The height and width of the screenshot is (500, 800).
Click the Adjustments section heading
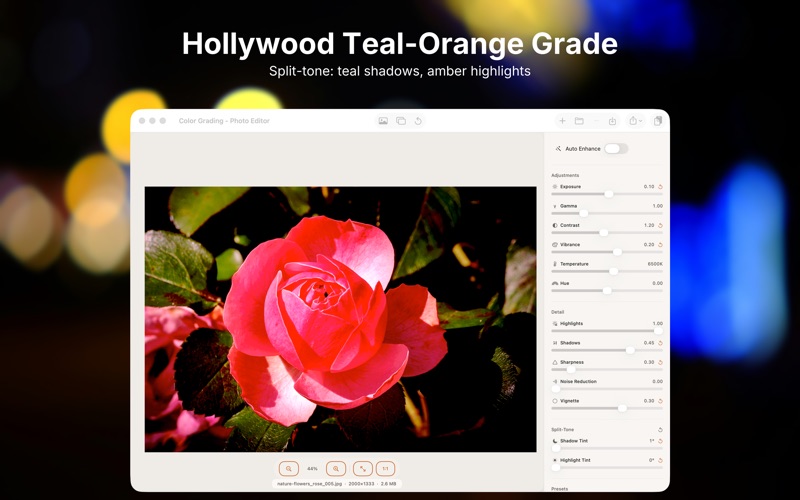[x=565, y=176]
